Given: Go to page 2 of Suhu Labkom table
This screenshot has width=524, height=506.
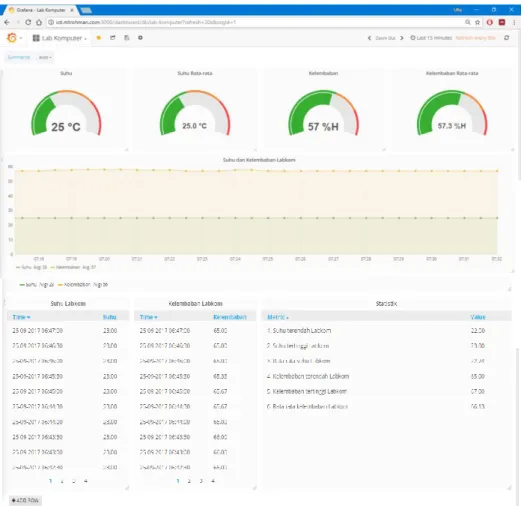Looking at the screenshot, I should click(62, 481).
